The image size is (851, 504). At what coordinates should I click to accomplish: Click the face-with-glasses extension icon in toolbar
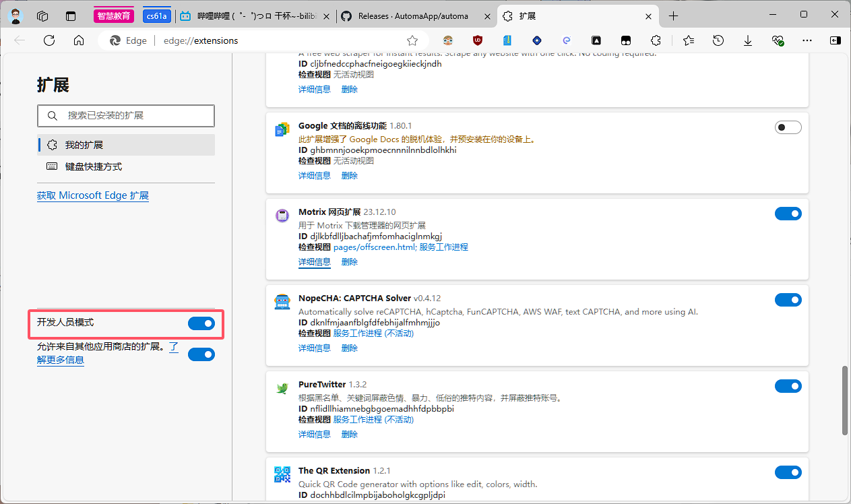point(448,40)
